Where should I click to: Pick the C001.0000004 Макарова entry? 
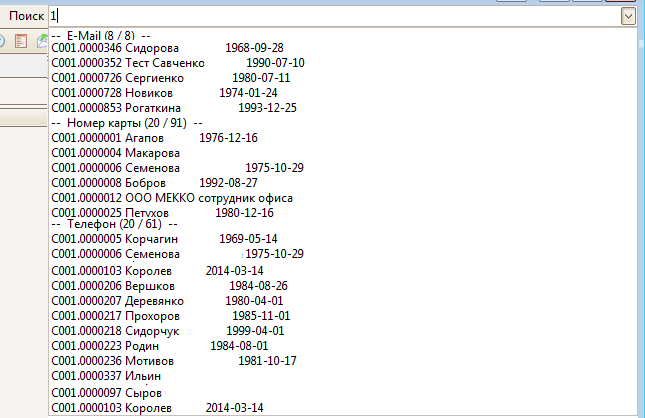[x=115, y=153]
